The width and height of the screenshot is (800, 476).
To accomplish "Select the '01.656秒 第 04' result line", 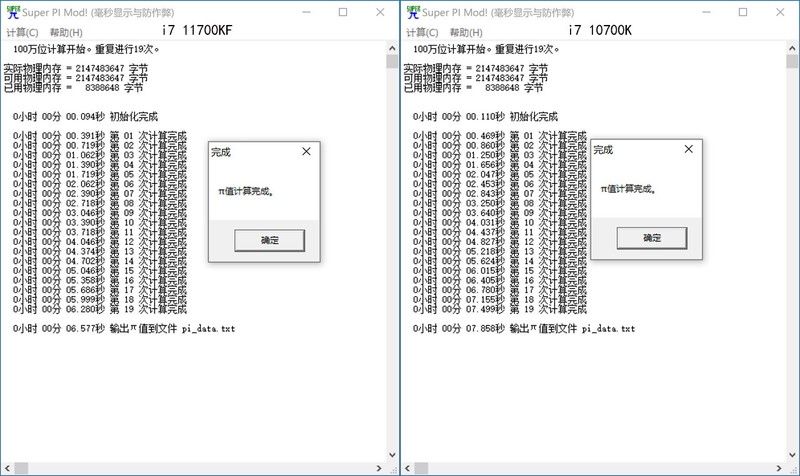I will tap(499, 165).
